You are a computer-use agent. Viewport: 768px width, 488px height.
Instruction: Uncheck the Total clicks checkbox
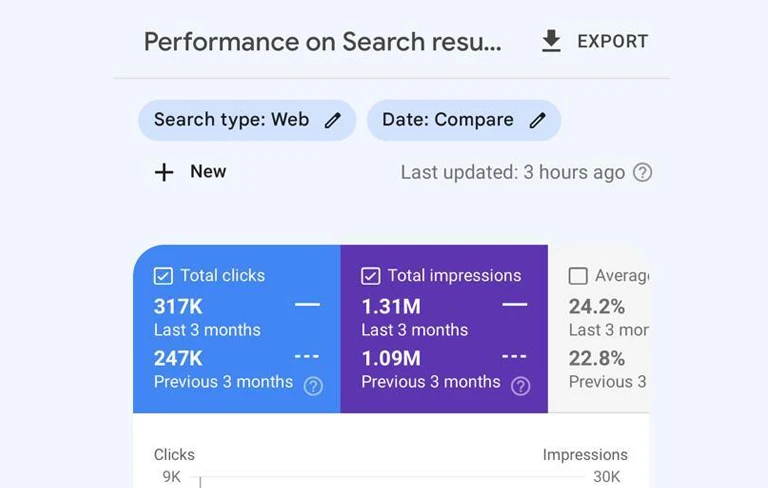pos(163,276)
